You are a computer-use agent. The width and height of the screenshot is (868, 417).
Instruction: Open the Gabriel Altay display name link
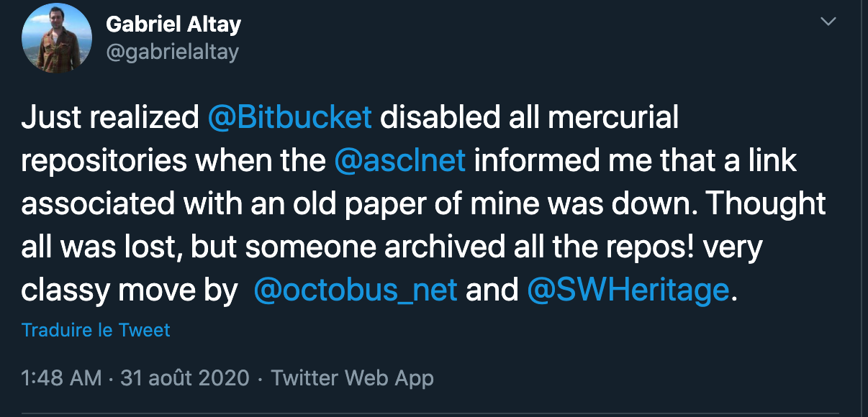click(x=173, y=24)
